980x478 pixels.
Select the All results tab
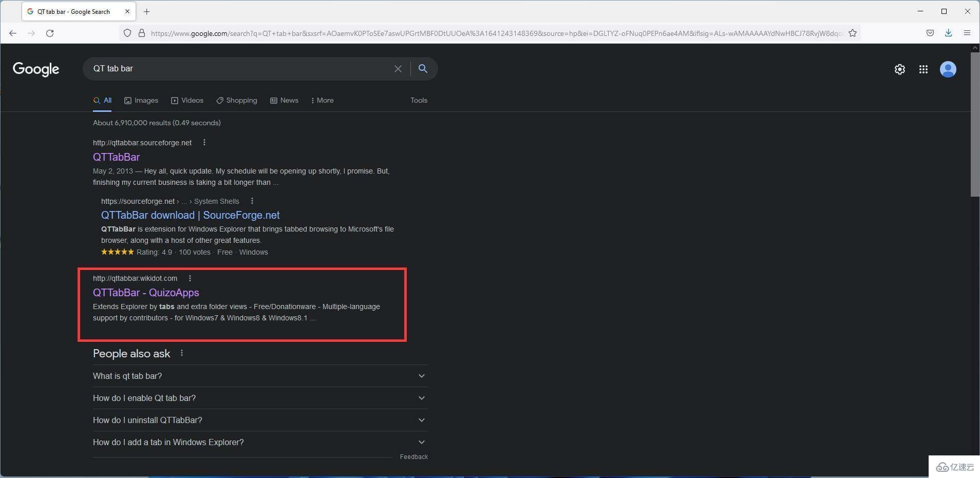(x=103, y=100)
